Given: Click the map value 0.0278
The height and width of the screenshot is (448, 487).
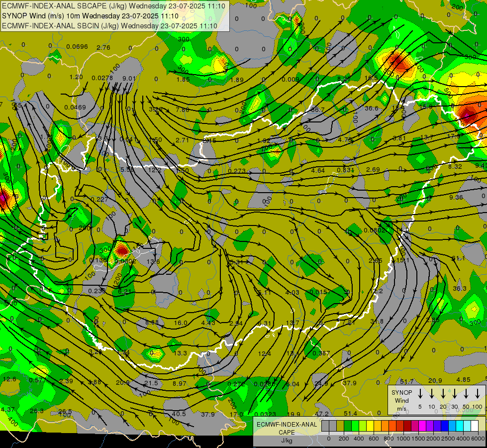Looking at the screenshot, I should 102,78.
